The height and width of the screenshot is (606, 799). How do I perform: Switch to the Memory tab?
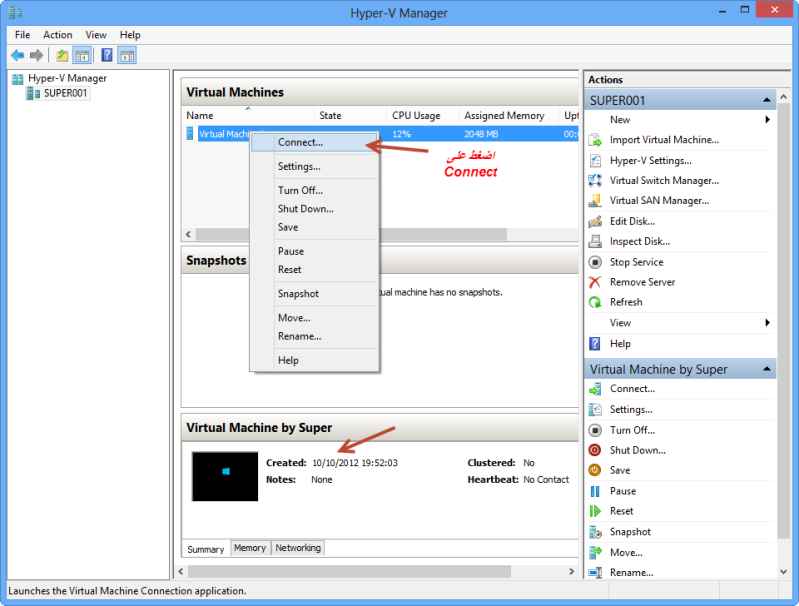pyautogui.click(x=250, y=548)
